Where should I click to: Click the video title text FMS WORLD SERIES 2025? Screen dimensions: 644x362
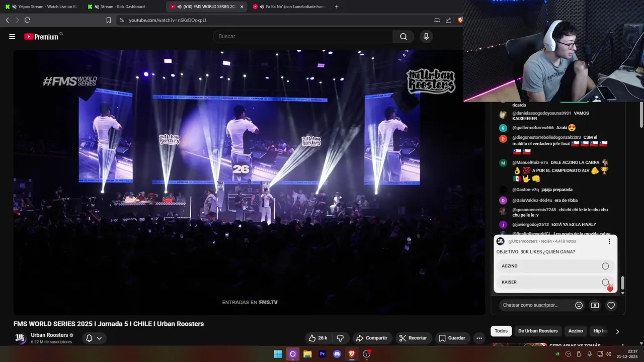(x=109, y=324)
